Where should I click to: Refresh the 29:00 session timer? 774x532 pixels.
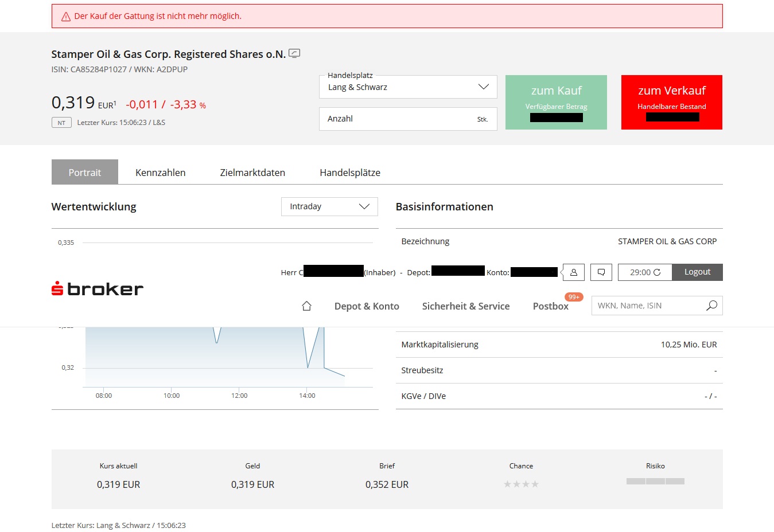pyautogui.click(x=657, y=272)
